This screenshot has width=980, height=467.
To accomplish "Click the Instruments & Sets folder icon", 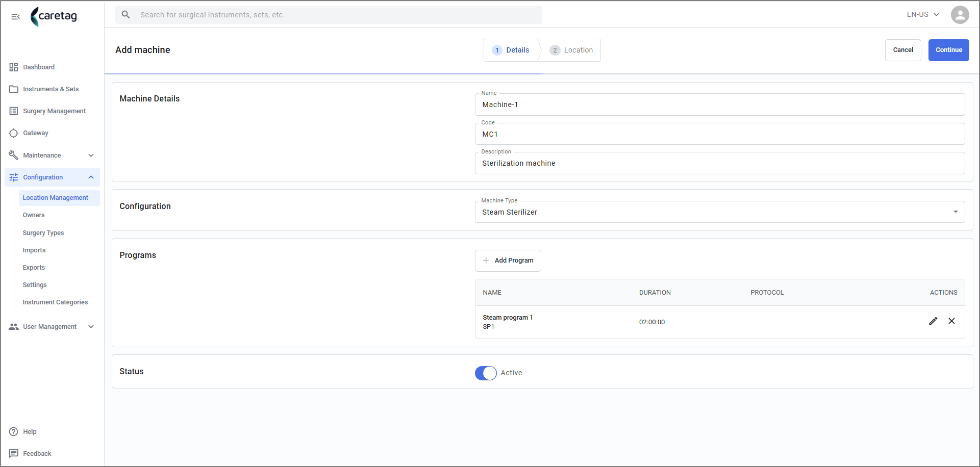I will 14,89.
